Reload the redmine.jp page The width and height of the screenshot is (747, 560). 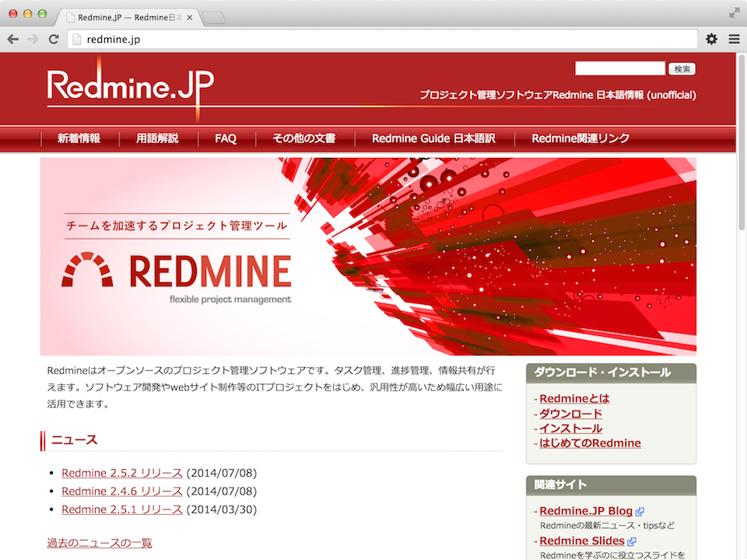click(x=54, y=39)
